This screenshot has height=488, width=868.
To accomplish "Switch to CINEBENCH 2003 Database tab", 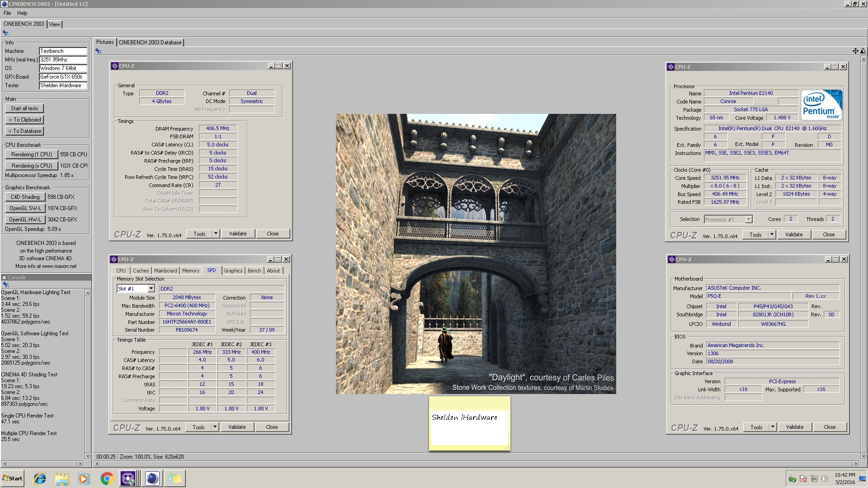I will pyautogui.click(x=150, y=42).
